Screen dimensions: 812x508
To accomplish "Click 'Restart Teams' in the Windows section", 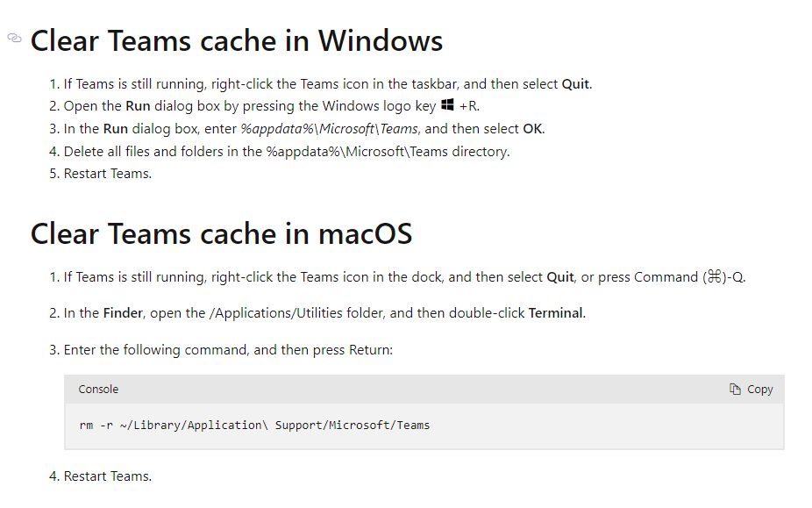I will [x=108, y=174].
